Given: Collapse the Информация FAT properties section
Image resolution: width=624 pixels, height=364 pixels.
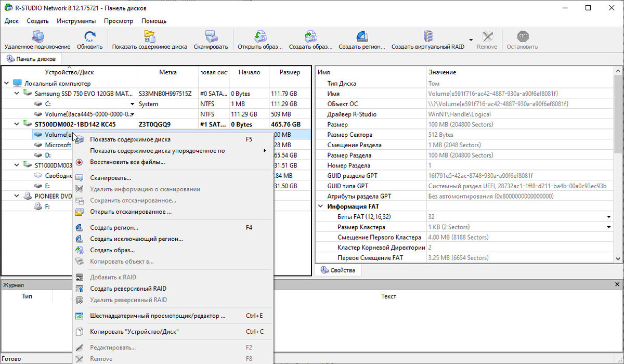Looking at the screenshot, I should click(320, 206).
